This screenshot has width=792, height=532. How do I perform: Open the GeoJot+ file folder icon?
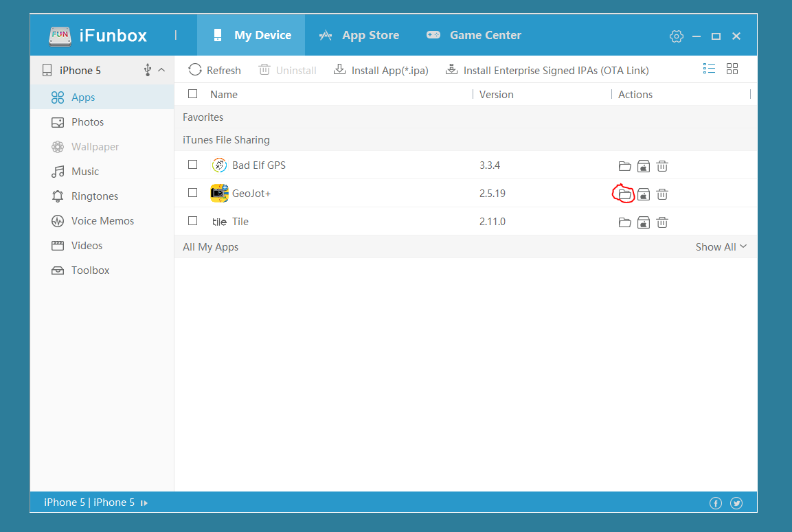click(x=625, y=194)
